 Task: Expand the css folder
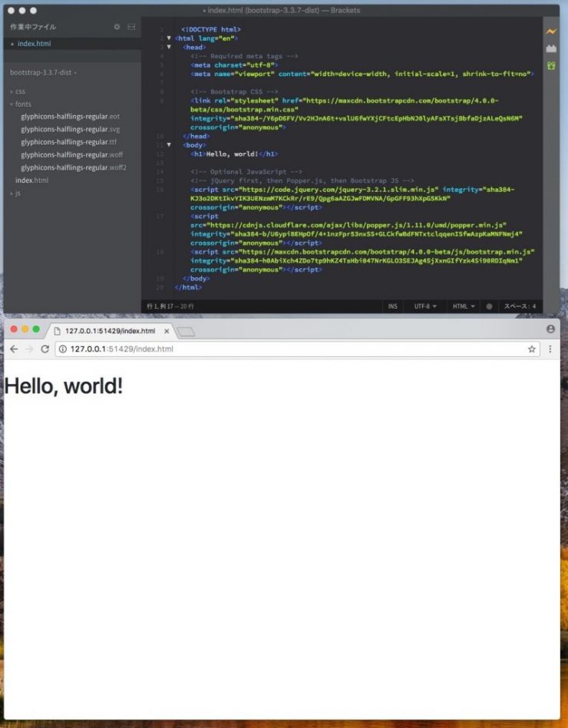(20, 91)
